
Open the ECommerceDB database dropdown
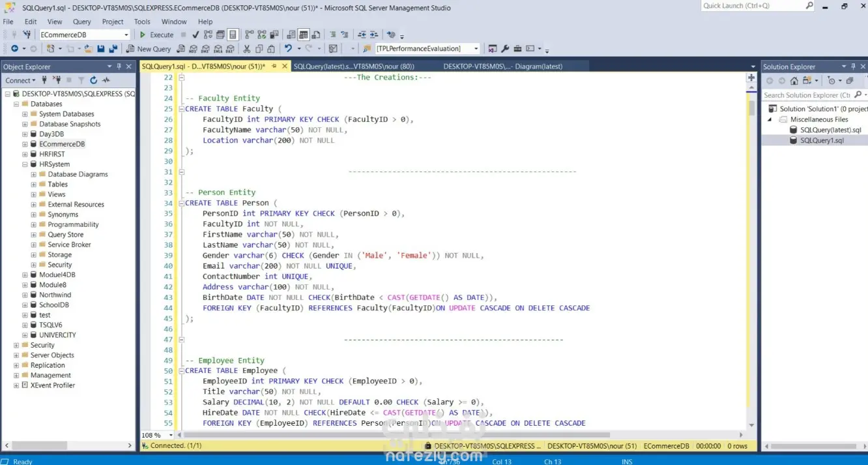[x=126, y=35]
